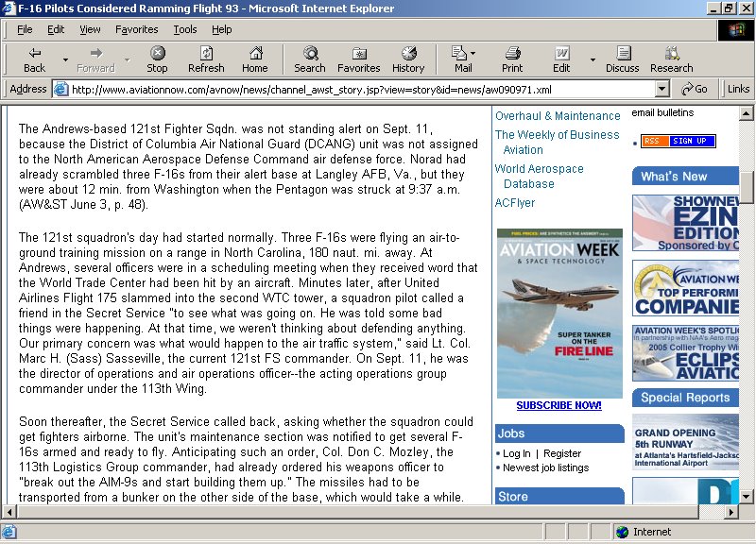Go to the Home page icon
This screenshot has height=544, width=756.
(x=254, y=59)
